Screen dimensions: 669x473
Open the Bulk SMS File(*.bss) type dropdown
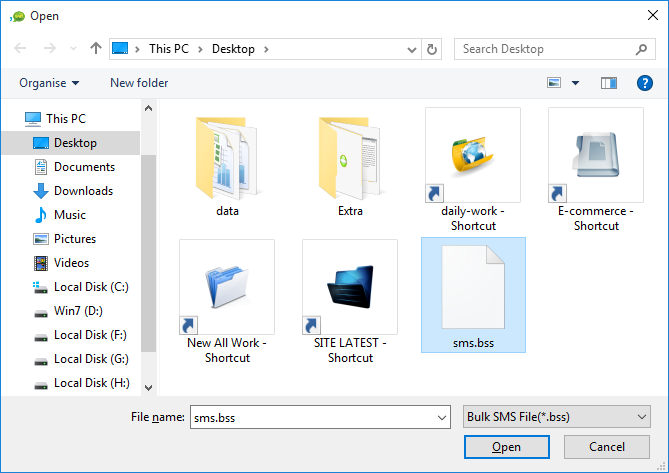556,417
